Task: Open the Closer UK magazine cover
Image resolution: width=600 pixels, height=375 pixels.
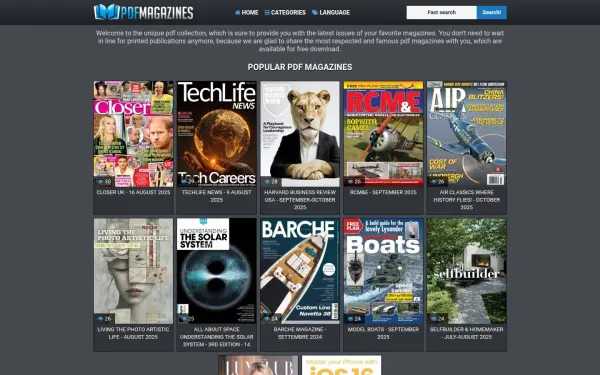Action: (134, 134)
